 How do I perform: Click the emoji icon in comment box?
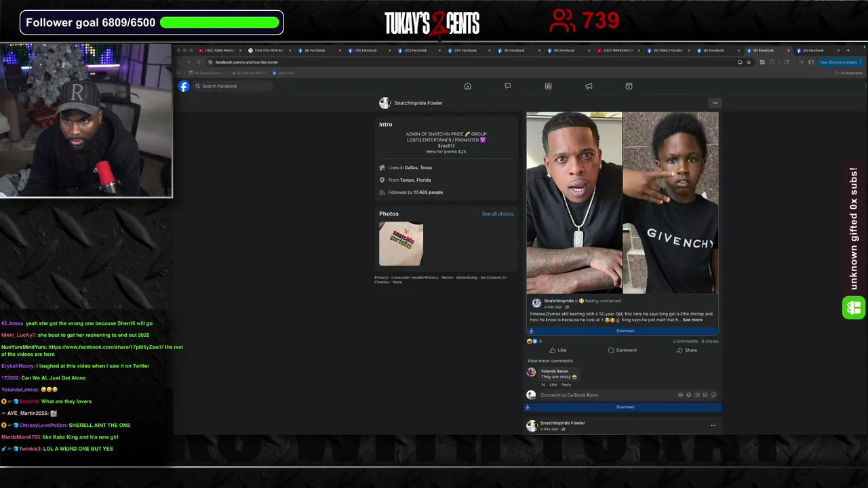(688, 395)
